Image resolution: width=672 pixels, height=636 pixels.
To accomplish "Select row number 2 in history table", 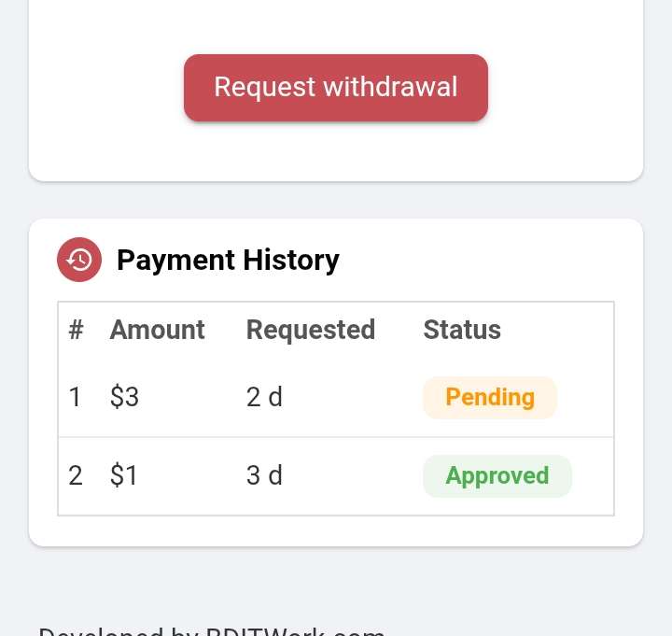I will pyautogui.click(x=76, y=475).
